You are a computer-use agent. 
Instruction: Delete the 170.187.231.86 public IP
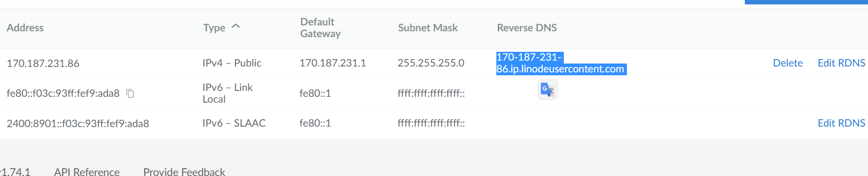tap(788, 63)
